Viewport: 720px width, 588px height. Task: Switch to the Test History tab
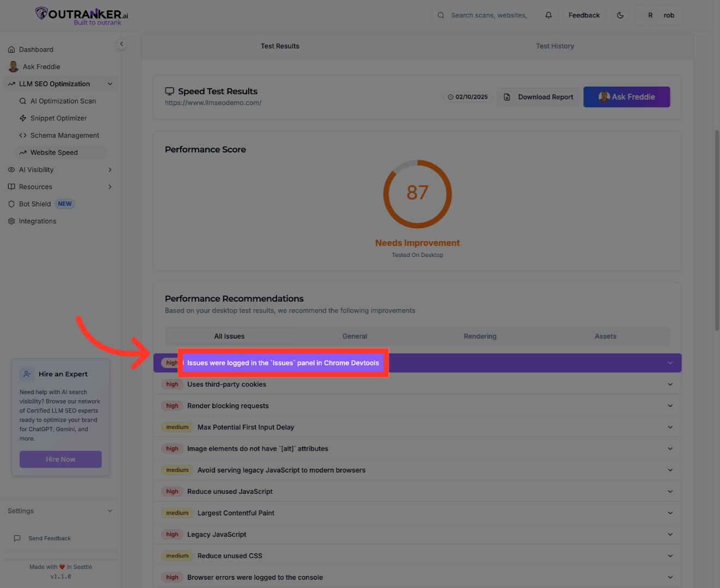click(x=555, y=46)
